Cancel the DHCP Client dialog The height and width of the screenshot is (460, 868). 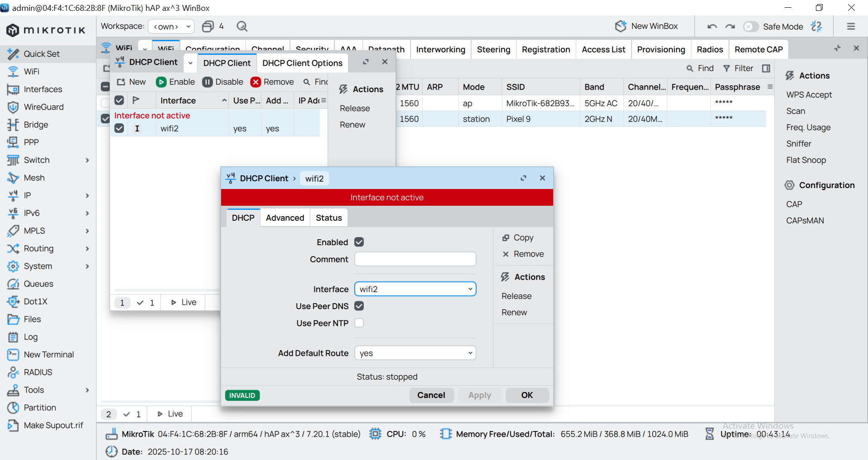[431, 395]
